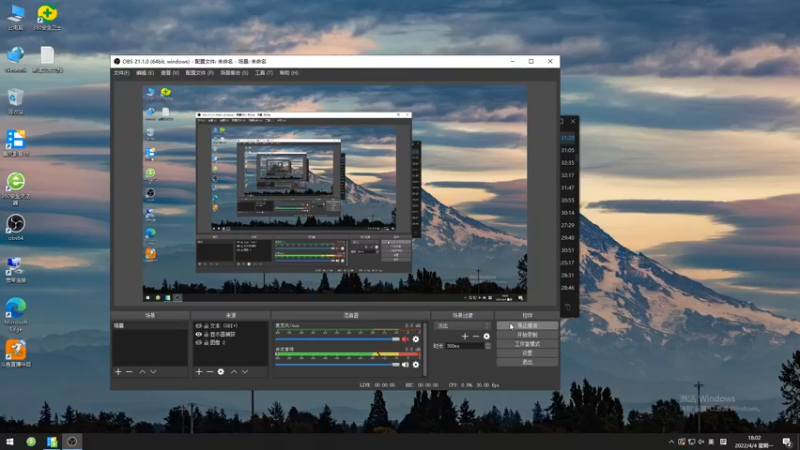
Task: Open 360 Security Guard desktop shortcut
Action: pos(47,17)
